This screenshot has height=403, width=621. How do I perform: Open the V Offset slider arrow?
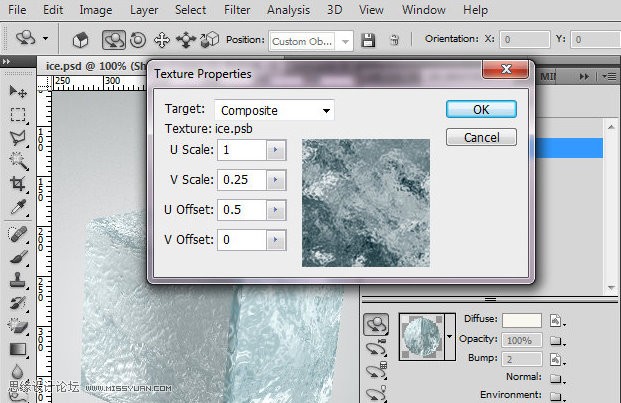pyautogui.click(x=276, y=240)
